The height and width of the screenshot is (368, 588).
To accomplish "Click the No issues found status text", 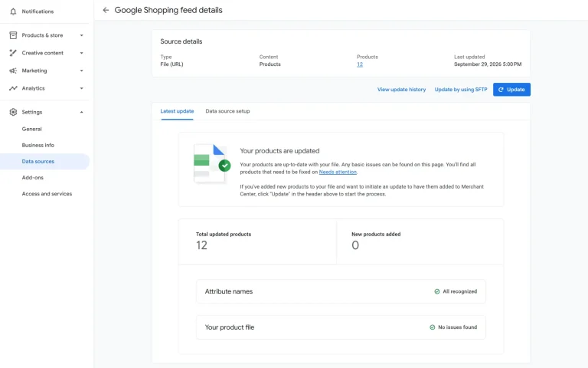I will (458, 327).
